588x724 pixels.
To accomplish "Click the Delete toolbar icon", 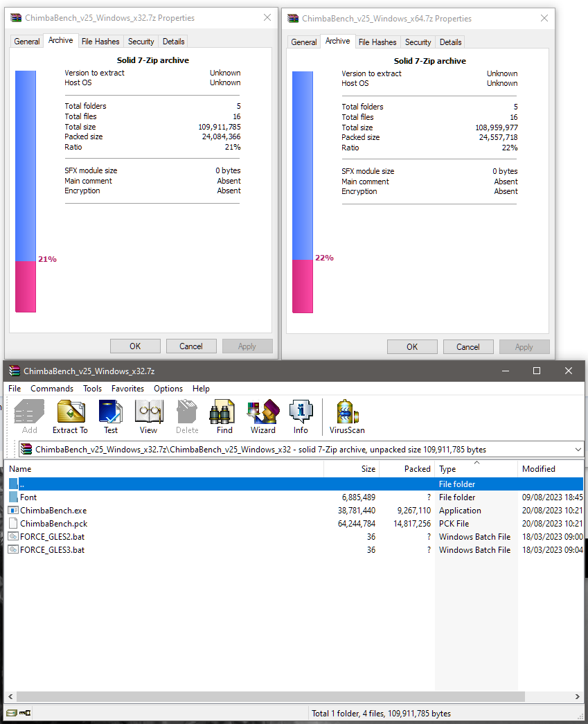I will click(x=187, y=416).
